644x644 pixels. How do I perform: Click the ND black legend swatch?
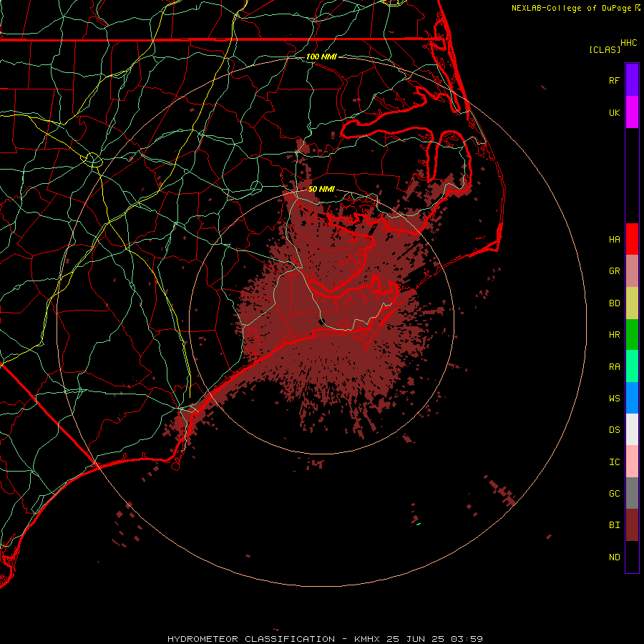tap(632, 557)
